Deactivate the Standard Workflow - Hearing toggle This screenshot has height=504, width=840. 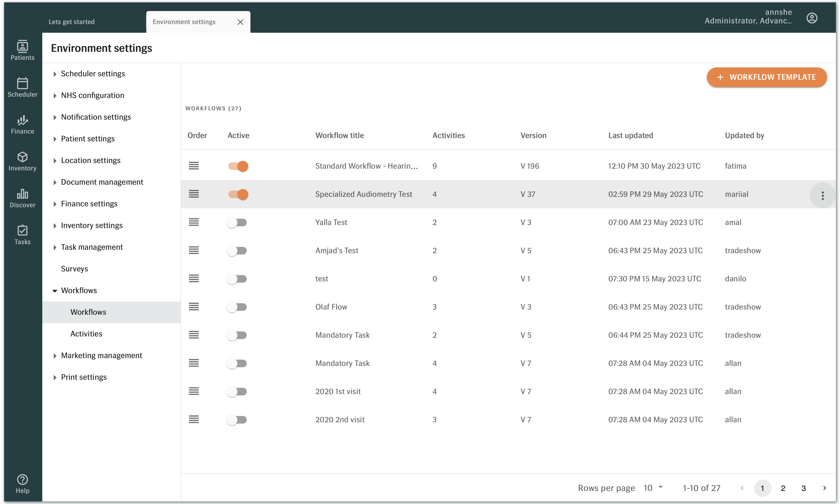pos(238,166)
